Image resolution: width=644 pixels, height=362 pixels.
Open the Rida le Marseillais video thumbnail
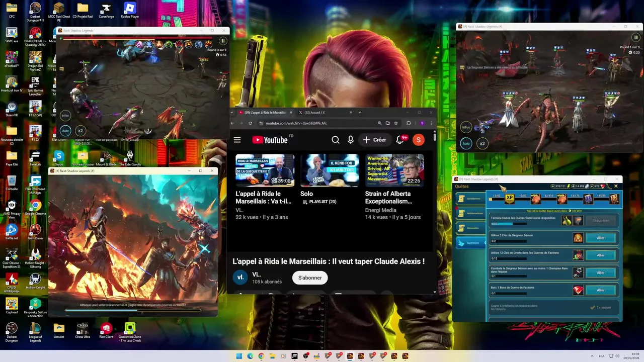(265, 170)
